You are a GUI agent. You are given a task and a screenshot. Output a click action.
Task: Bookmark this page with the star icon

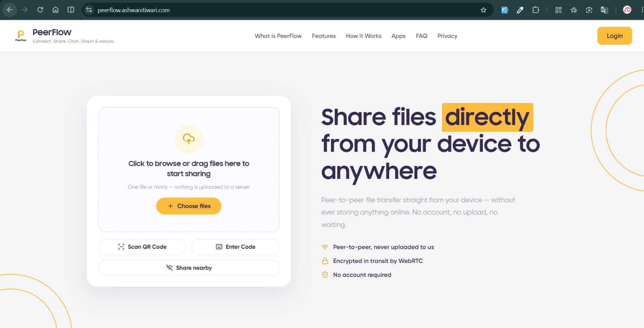point(483,10)
